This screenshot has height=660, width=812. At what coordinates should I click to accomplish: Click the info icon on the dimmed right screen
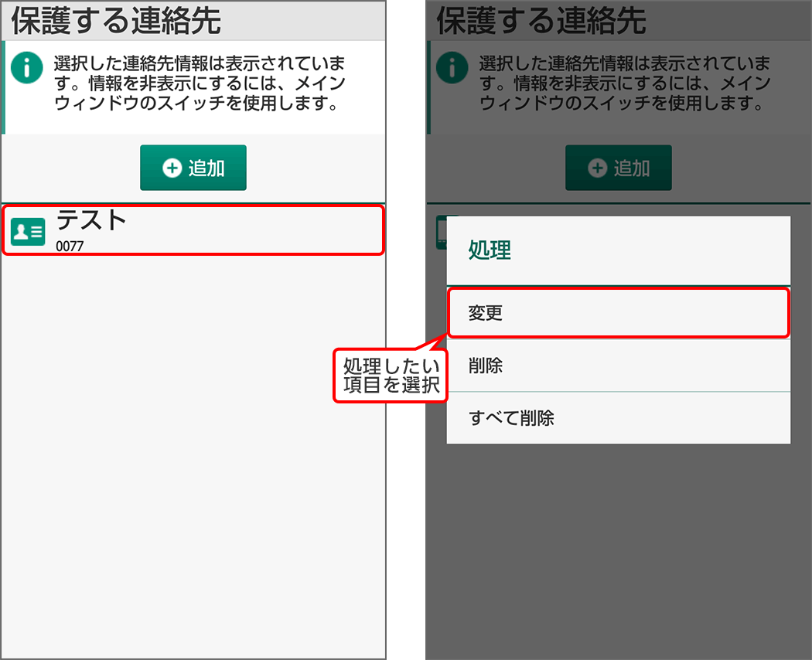tap(451, 68)
